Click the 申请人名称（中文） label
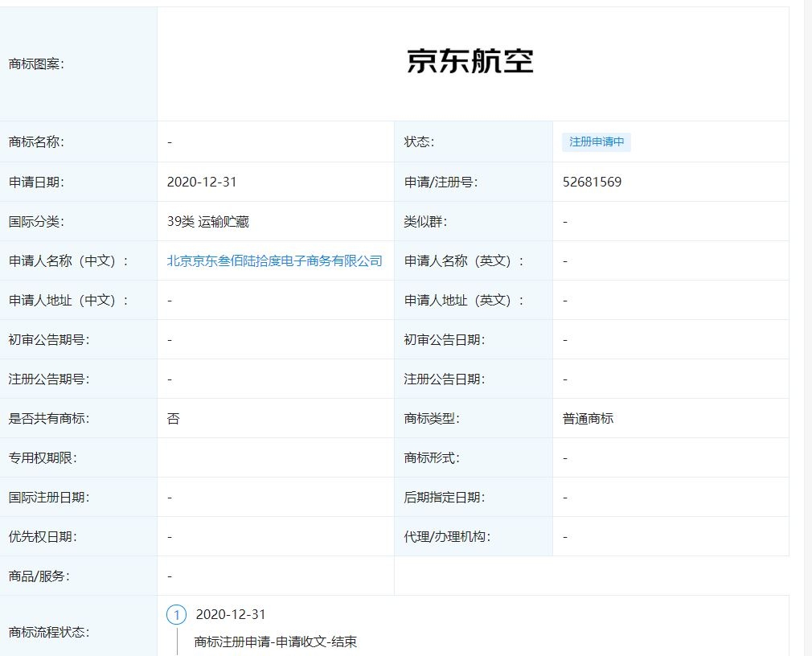 click(68, 261)
